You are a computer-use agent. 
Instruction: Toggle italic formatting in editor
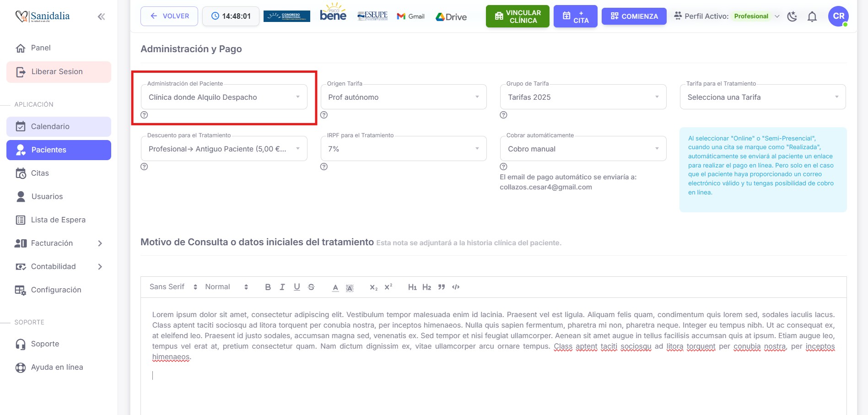click(282, 287)
